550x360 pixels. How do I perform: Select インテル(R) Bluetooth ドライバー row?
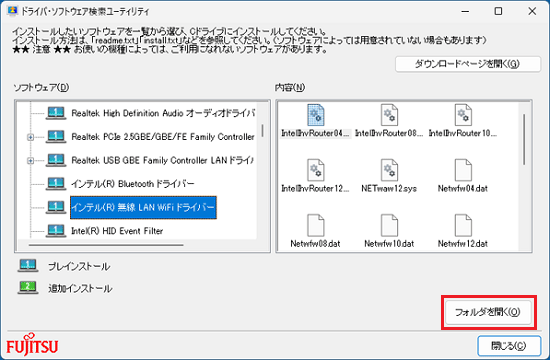pos(133,184)
